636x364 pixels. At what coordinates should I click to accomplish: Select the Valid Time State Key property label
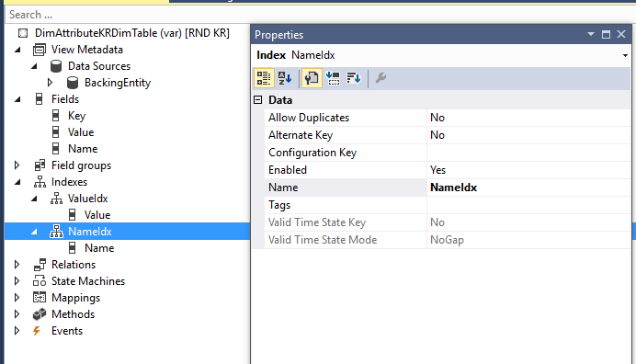pos(317,222)
